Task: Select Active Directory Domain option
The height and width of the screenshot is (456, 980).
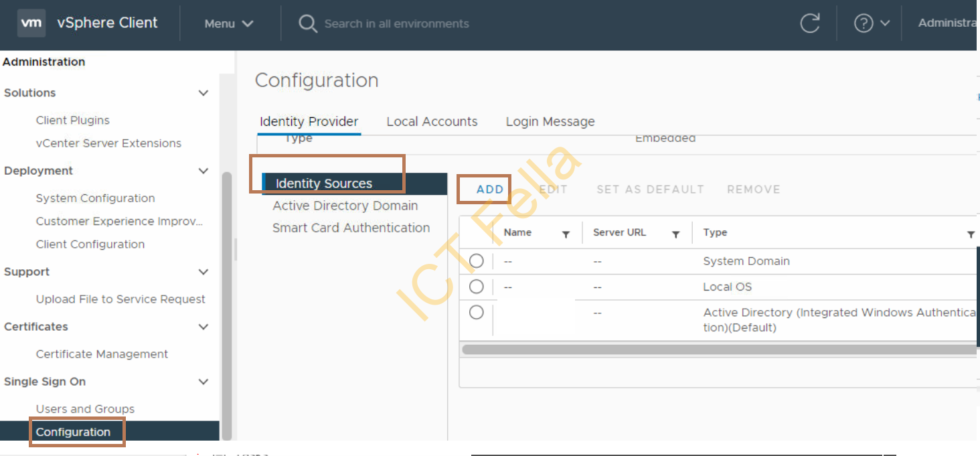Action: point(345,206)
